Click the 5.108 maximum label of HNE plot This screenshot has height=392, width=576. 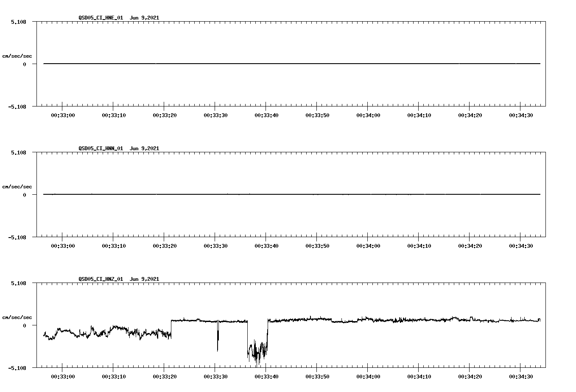pyautogui.click(x=18, y=22)
